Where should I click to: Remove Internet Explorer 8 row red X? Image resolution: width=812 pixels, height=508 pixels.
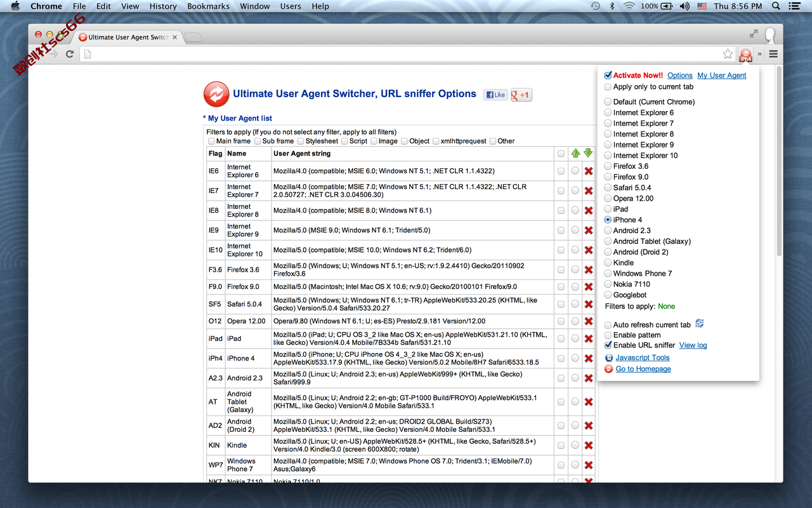tap(589, 210)
